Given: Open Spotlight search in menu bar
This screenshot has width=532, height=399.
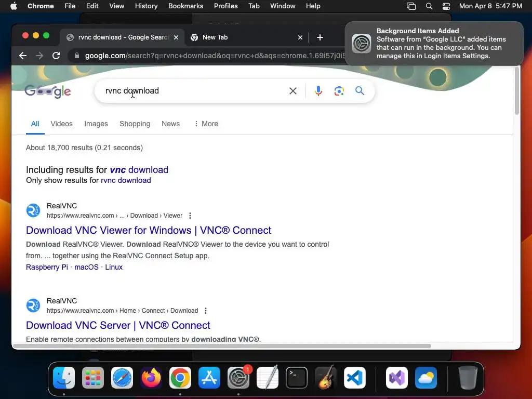Looking at the screenshot, I should 429,6.
